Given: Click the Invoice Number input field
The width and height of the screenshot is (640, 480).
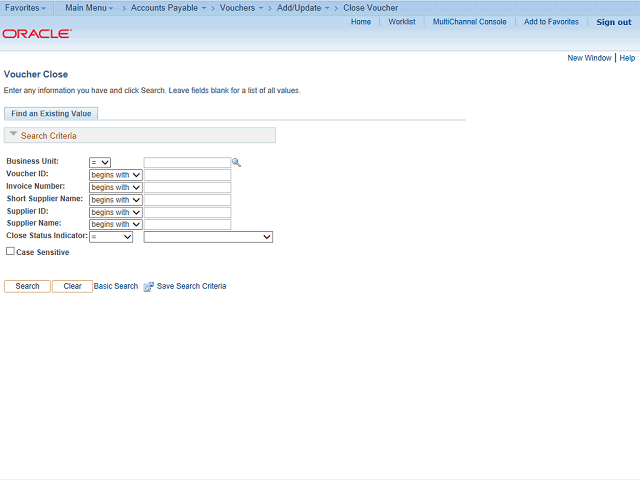Looking at the screenshot, I should click(187, 187).
